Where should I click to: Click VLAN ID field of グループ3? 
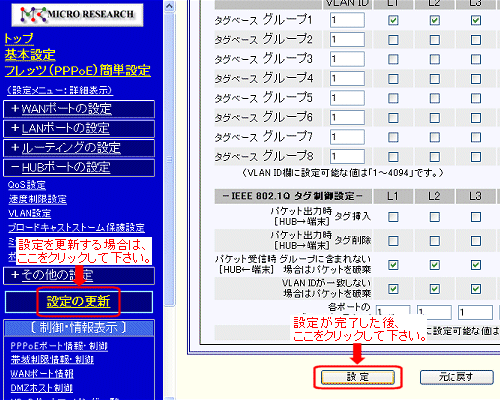[x=347, y=59]
